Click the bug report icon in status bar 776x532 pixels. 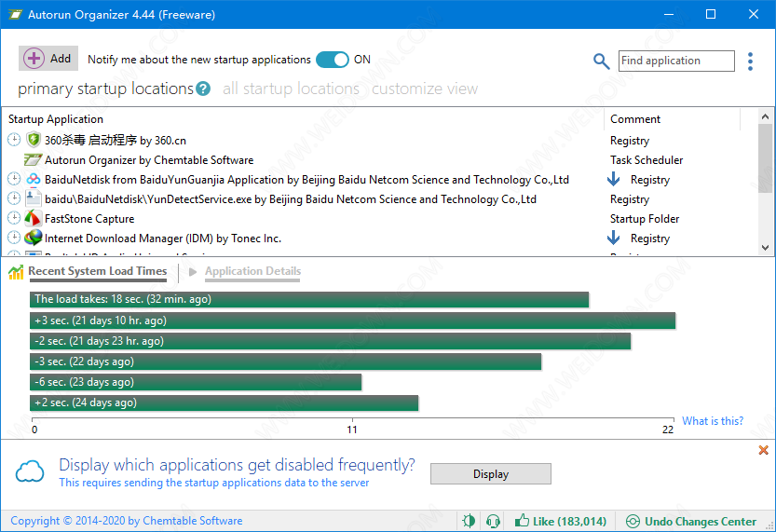pyautogui.click(x=469, y=521)
